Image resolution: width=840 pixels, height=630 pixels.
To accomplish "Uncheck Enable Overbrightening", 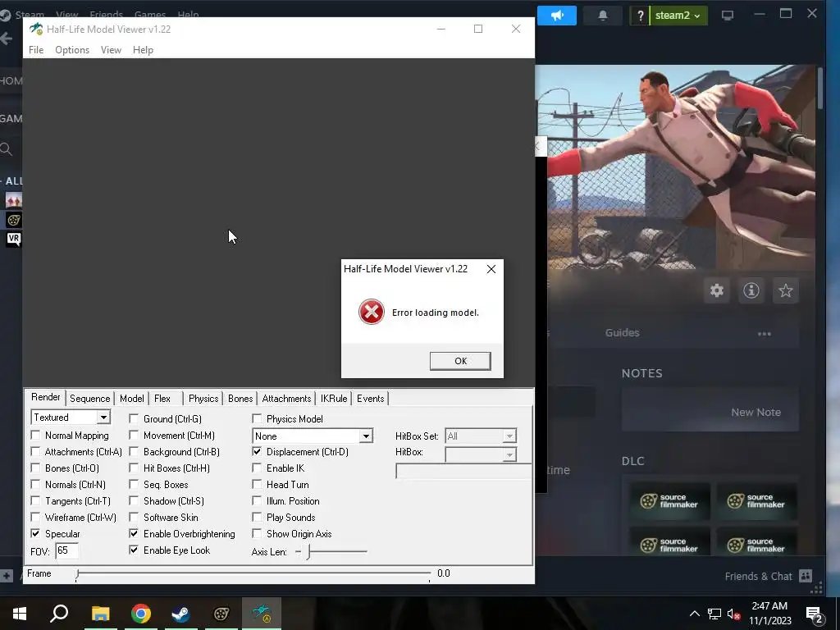I will [134, 533].
